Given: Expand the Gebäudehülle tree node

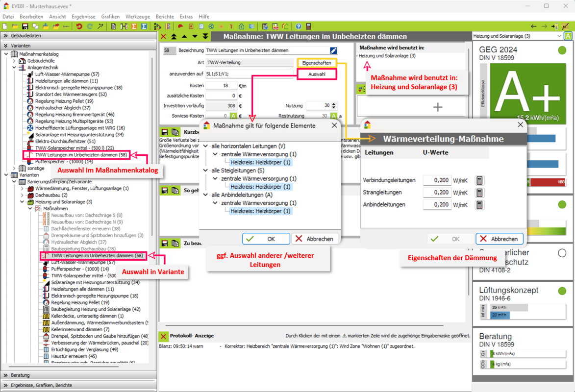Looking at the screenshot, I should click(x=14, y=61).
